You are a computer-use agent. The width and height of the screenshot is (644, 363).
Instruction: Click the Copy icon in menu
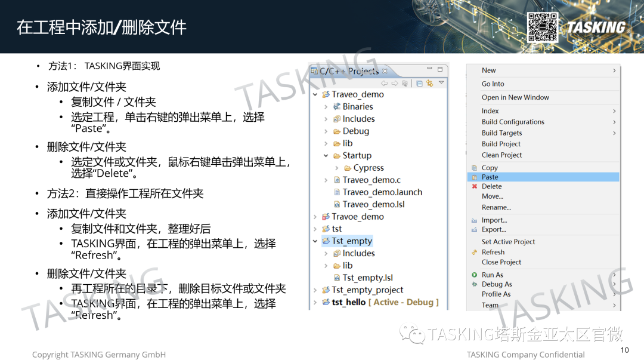[475, 168]
